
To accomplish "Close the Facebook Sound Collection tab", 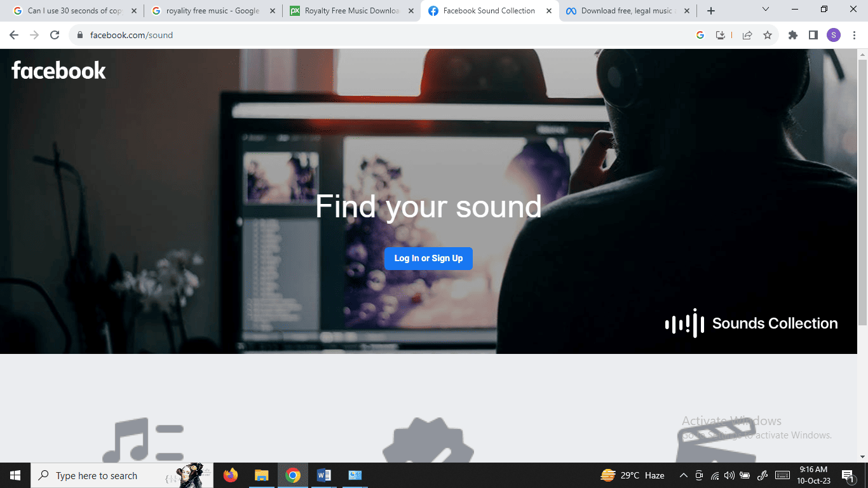I will pos(549,11).
